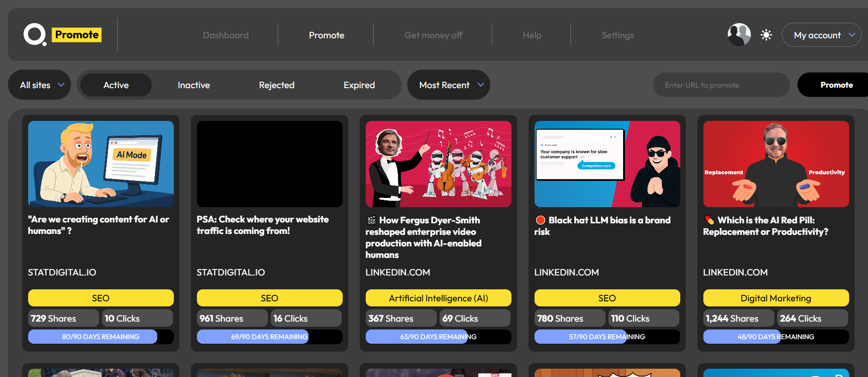Click the 729 Shares stat
The height and width of the screenshot is (377, 868).
pyautogui.click(x=64, y=318)
